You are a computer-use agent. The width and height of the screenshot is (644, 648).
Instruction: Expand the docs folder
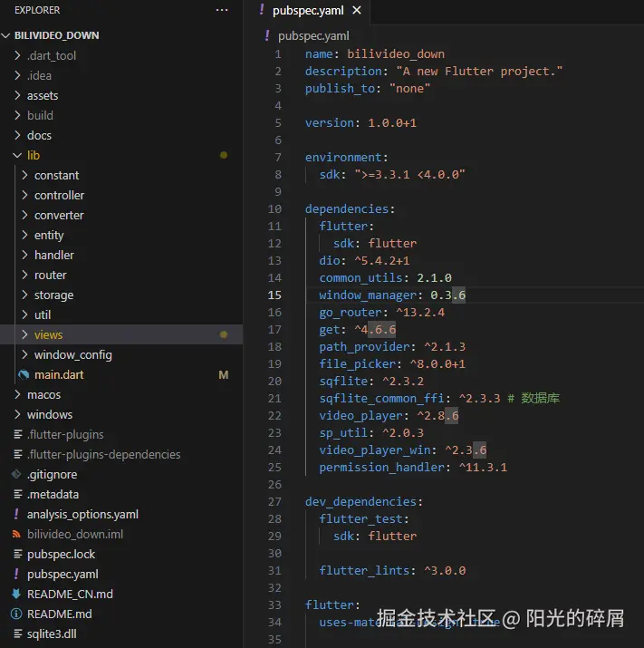click(x=39, y=135)
